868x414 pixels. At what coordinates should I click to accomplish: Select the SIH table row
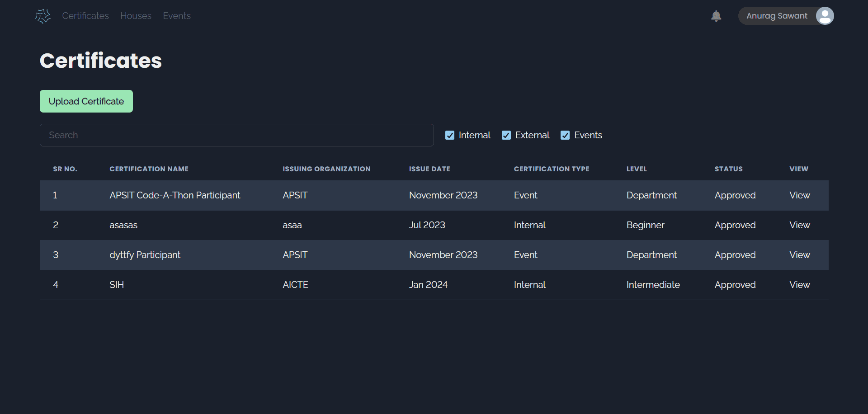(x=316, y=285)
